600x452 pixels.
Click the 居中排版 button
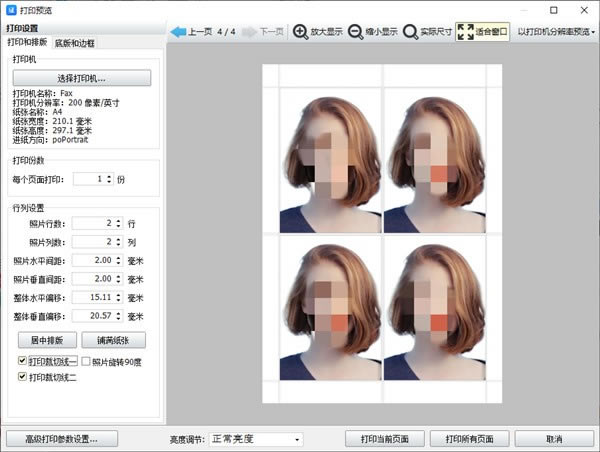pos(47,340)
